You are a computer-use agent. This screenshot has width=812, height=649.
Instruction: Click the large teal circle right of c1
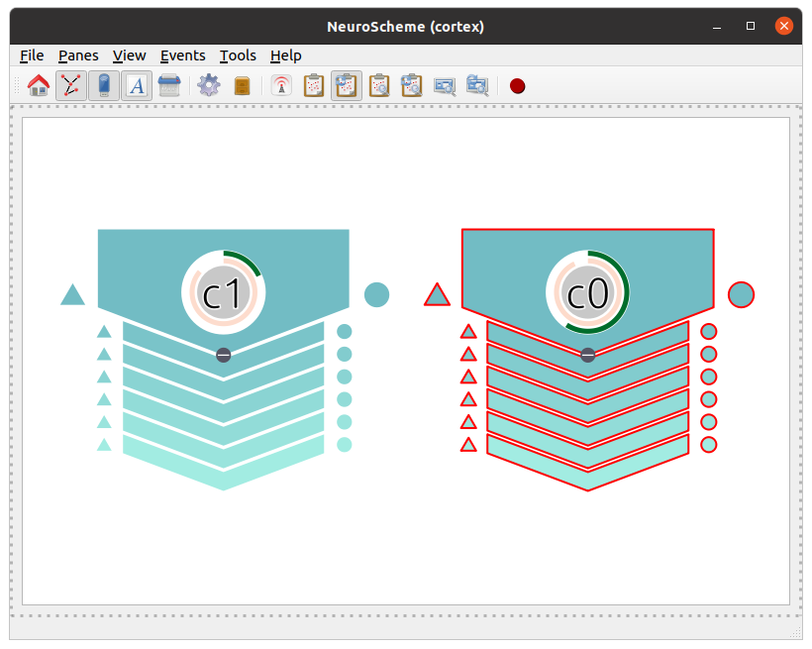click(x=376, y=294)
